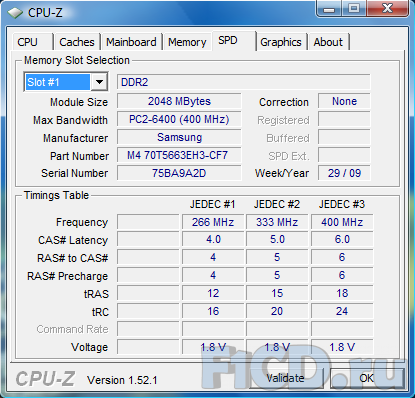Click the Module Size field 2048 MBytes
The image size is (415, 398).
click(179, 101)
